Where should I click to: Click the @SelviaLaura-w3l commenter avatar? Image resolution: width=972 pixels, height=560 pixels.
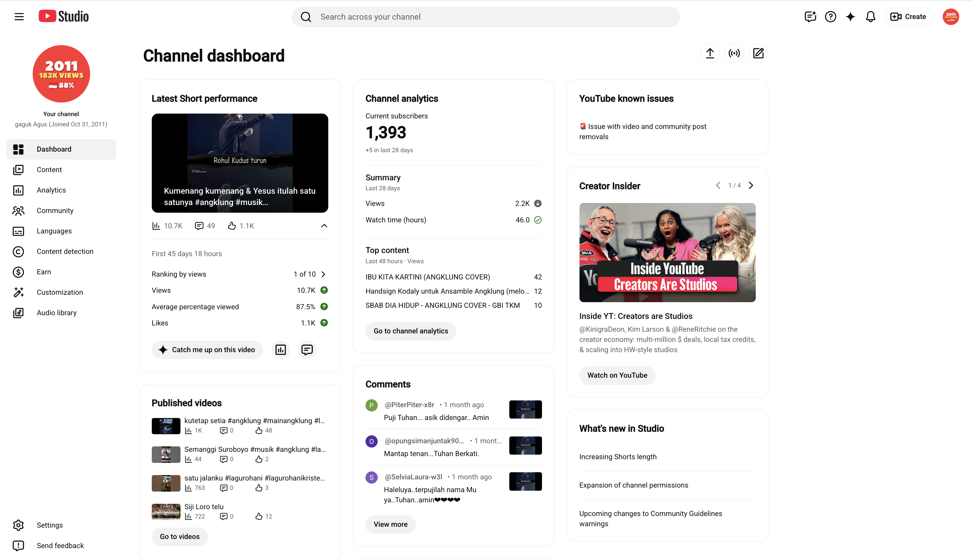tap(371, 478)
